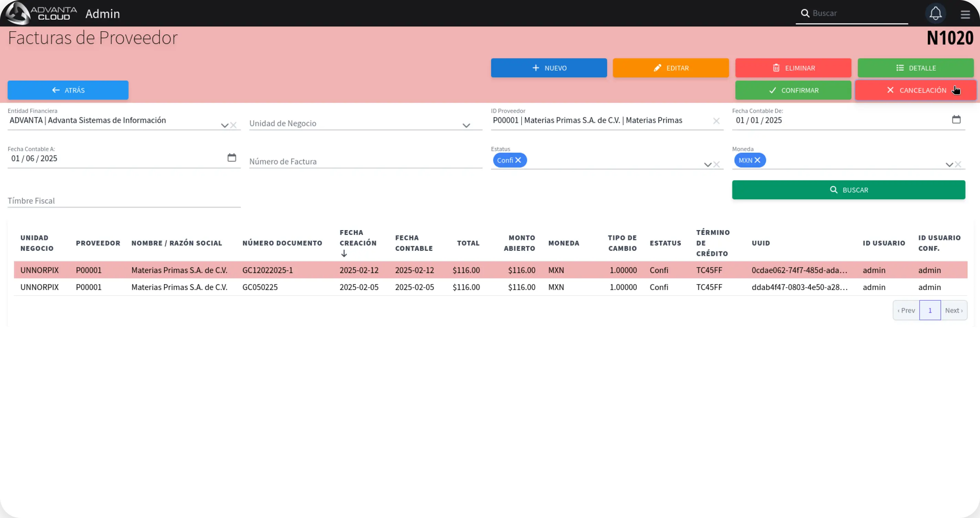Screen dimensions: 980x518
Task: Open notifications via the bell icon
Action: (936, 13)
